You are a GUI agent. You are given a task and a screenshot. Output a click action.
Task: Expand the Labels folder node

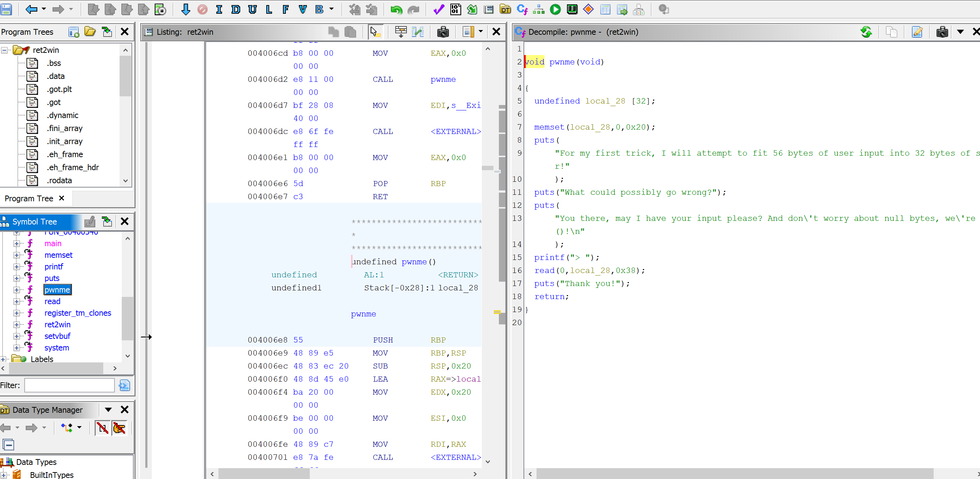coord(3,359)
